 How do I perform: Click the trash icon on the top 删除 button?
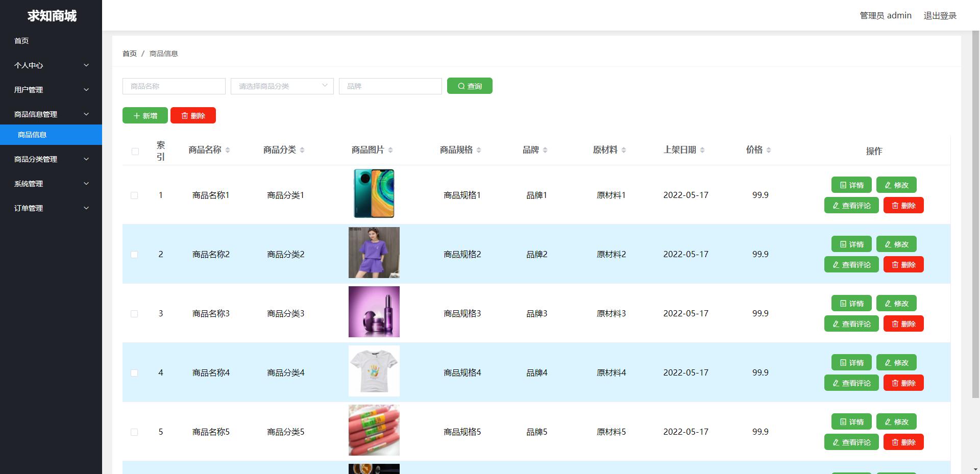[x=185, y=115]
